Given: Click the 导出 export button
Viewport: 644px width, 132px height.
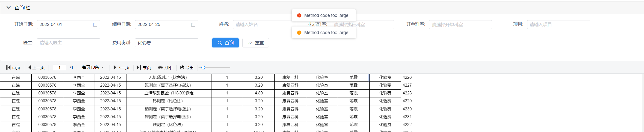Looking at the screenshot, I should 187,67.
